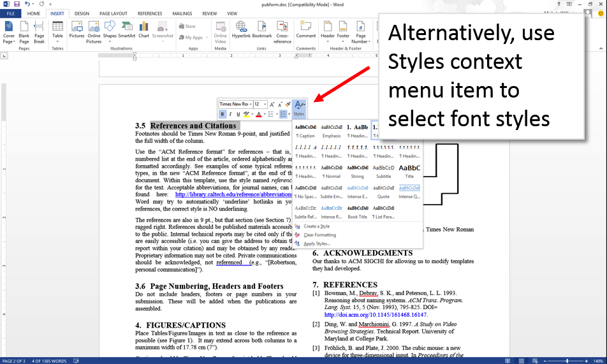Image resolution: width=607 pixels, height=364 pixels.
Task: Apply text highlight color in mini toolbar
Action: pyautogui.click(x=247, y=114)
